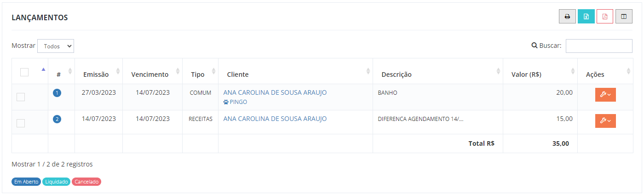The image size is (644, 195).
Task: Export the table to Excel
Action: pyautogui.click(x=586, y=17)
